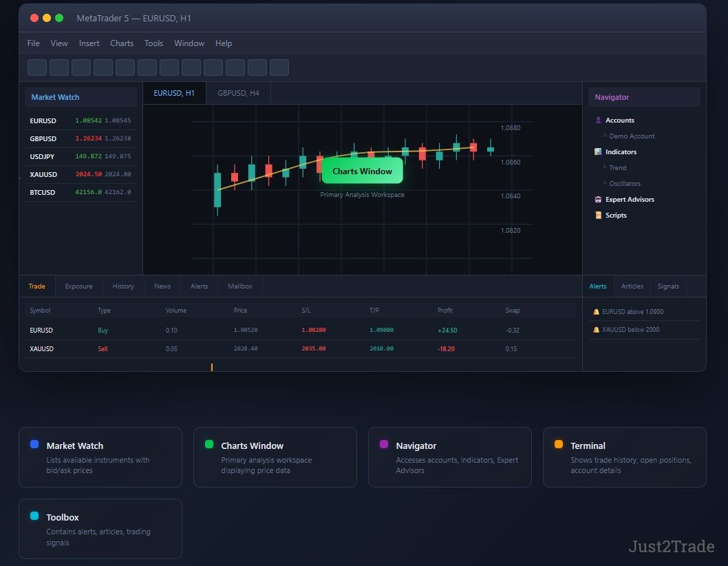This screenshot has width=728, height=566.
Task: Switch to the GBPUSD, H4 chart tab
Action: coord(238,93)
